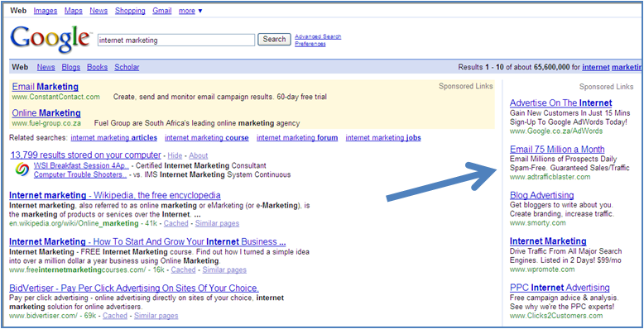
Task: Click www.smorty.com URL text
Action: click(538, 223)
